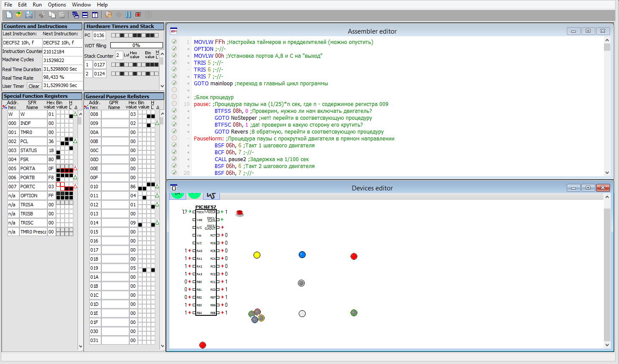This screenshot has width=619, height=364.
Task: Select the yellow LED in Devices editor
Action: (x=257, y=255)
